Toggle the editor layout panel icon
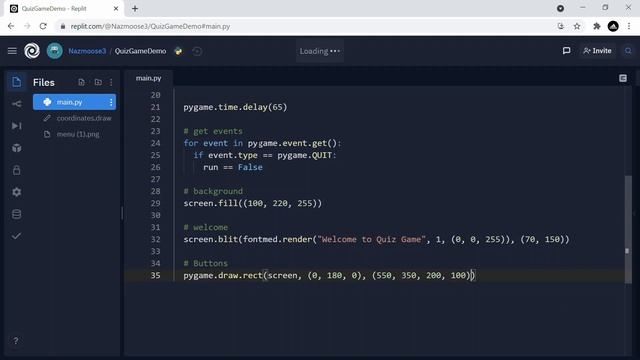The height and width of the screenshot is (360, 640). pyautogui.click(x=622, y=78)
